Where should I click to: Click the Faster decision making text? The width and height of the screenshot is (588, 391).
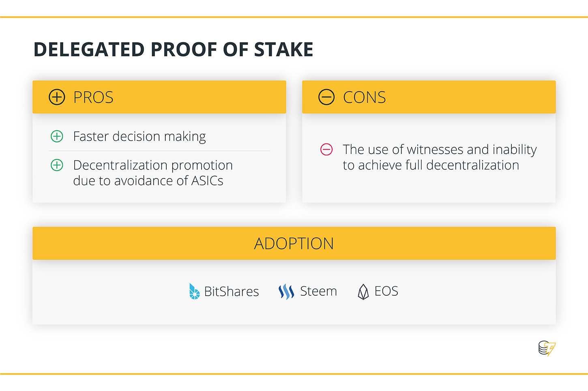[x=139, y=137]
